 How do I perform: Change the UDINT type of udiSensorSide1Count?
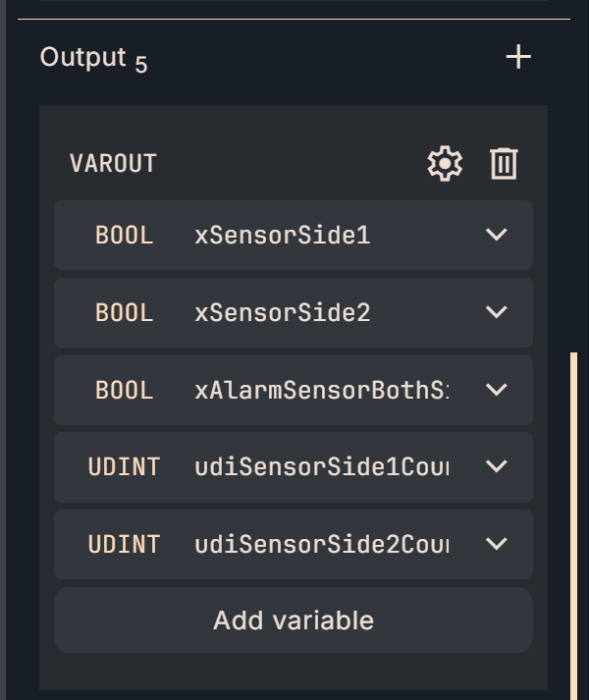[125, 467]
